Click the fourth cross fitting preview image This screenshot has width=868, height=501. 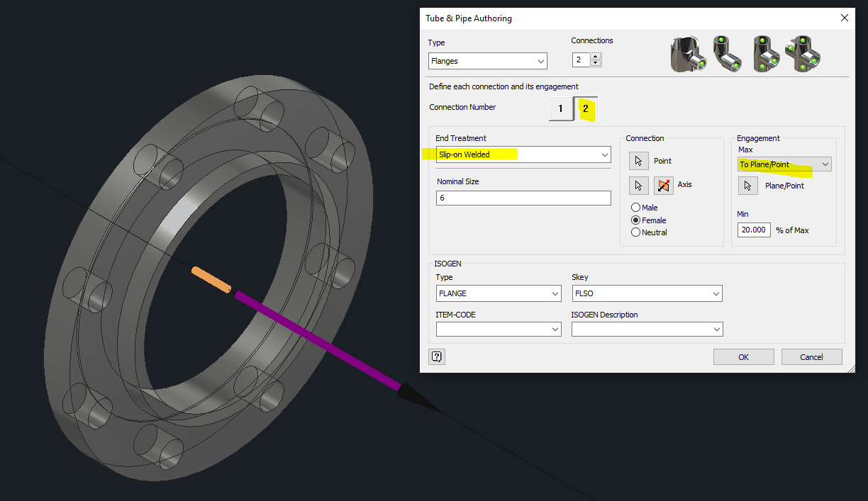click(803, 54)
